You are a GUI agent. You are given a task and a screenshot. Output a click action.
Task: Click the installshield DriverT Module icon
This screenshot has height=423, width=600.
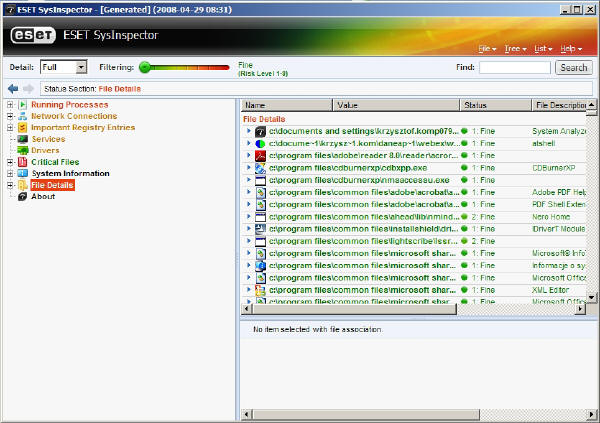260,229
